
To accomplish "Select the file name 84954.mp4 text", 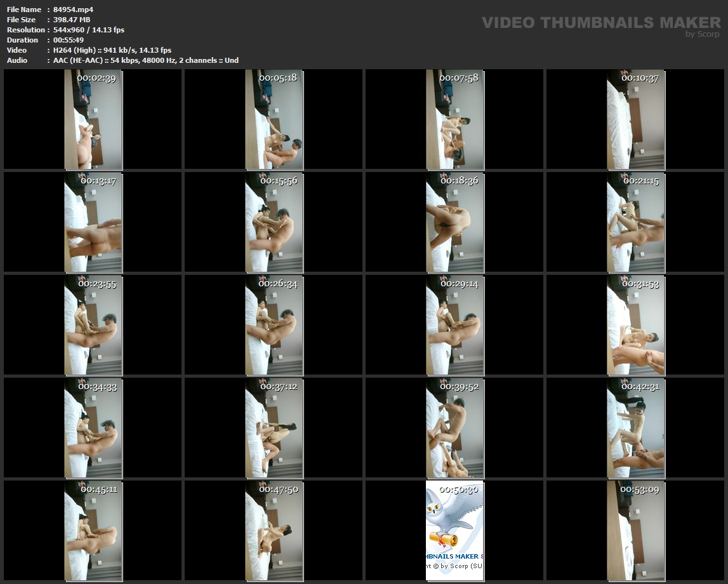I will point(73,10).
